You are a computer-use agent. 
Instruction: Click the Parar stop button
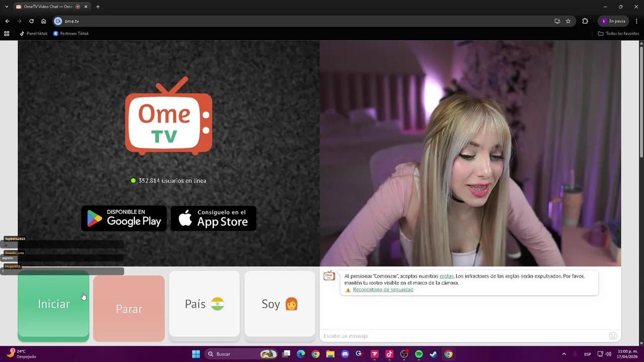[129, 308]
